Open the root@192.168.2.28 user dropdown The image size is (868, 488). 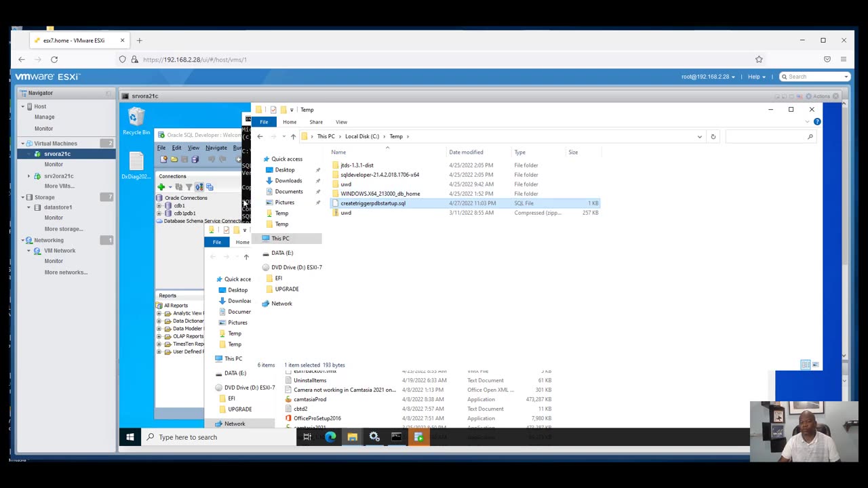(708, 77)
